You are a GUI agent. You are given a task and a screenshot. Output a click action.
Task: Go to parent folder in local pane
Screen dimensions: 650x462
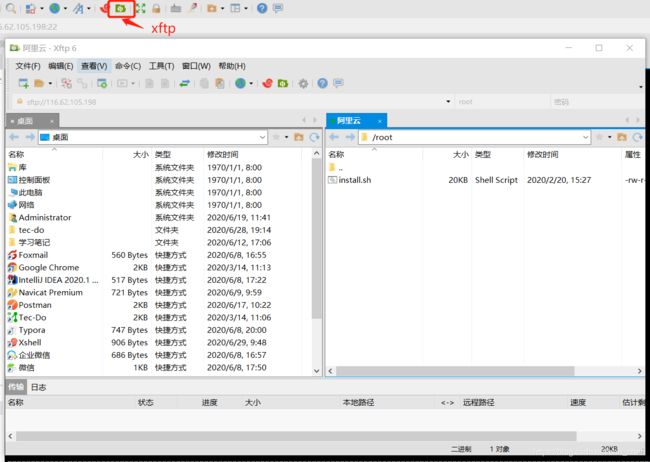(x=298, y=137)
